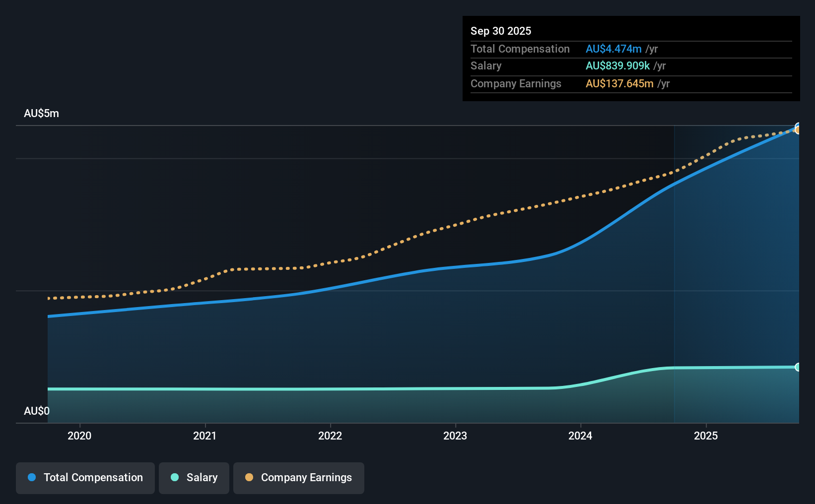This screenshot has width=815, height=504.
Task: Toggle the Company Earnings legend button
Action: (299, 478)
